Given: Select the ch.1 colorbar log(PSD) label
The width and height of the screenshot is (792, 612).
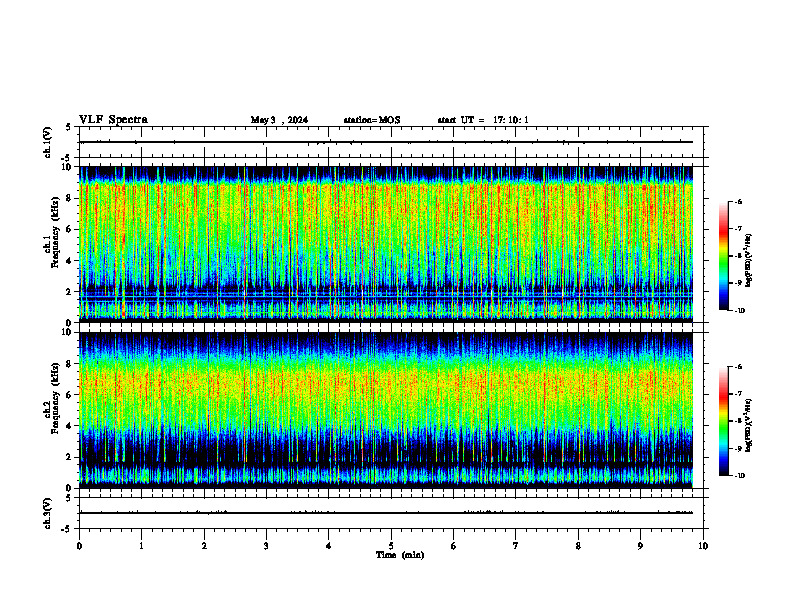Looking at the screenshot, I should [749, 260].
